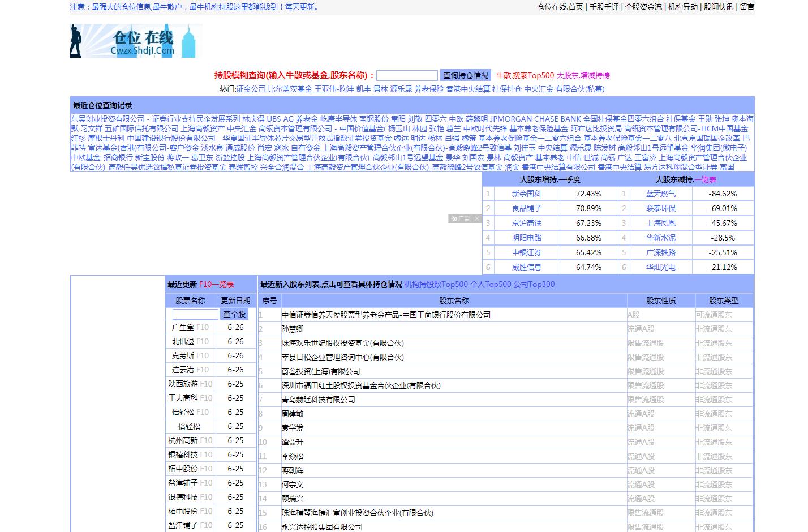Click the 查询持仓情况 query button
The width and height of the screenshot is (808, 532).
pyautogui.click(x=466, y=75)
